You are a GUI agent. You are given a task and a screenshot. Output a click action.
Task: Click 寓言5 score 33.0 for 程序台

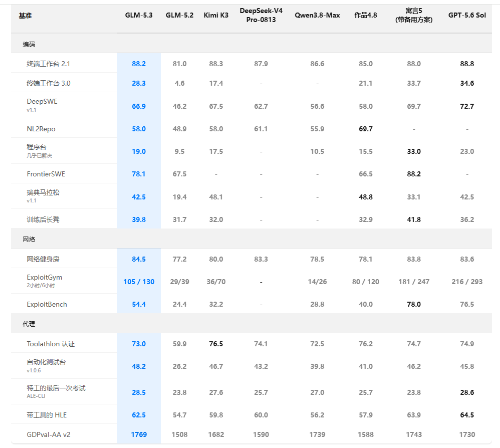point(414,151)
